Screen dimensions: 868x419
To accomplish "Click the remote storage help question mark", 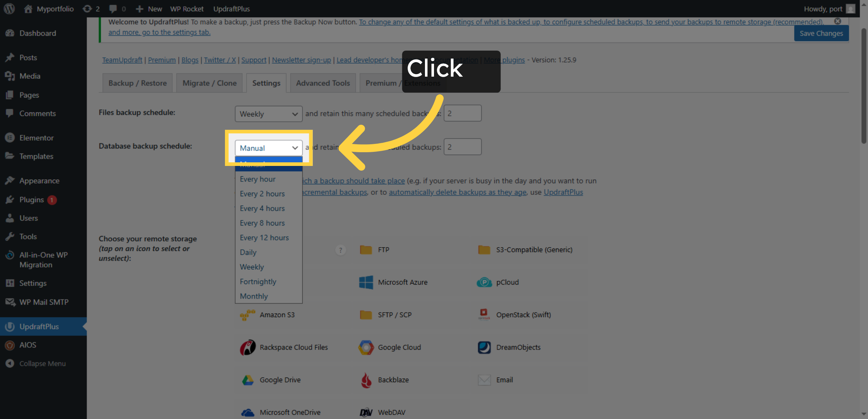I will 340,250.
